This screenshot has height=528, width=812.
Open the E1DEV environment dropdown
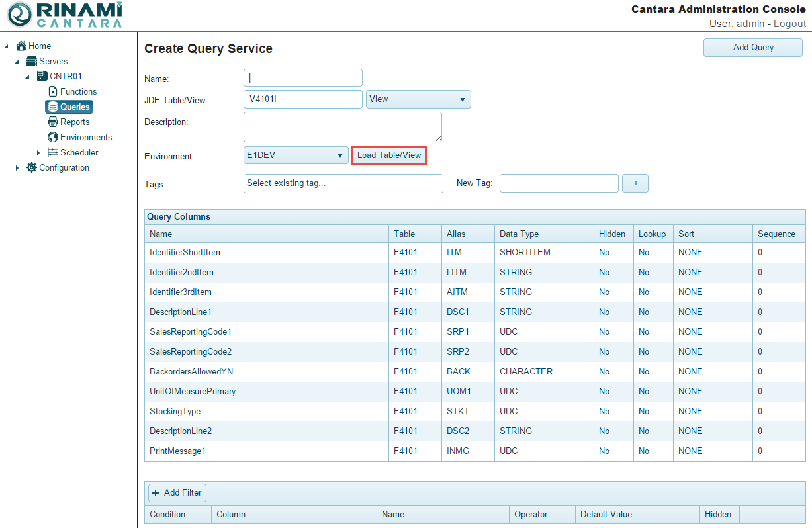(296, 155)
